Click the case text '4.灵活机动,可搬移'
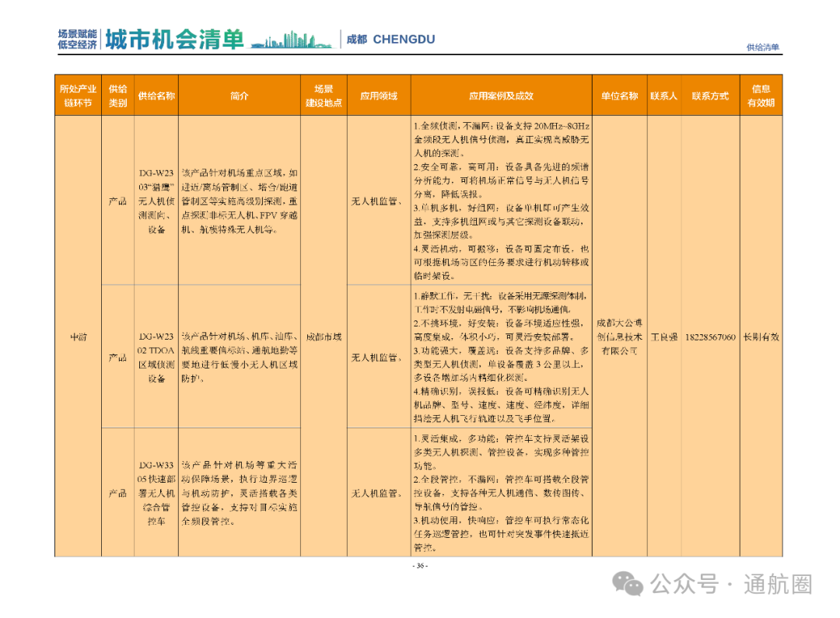The image size is (840, 618). click(x=502, y=263)
